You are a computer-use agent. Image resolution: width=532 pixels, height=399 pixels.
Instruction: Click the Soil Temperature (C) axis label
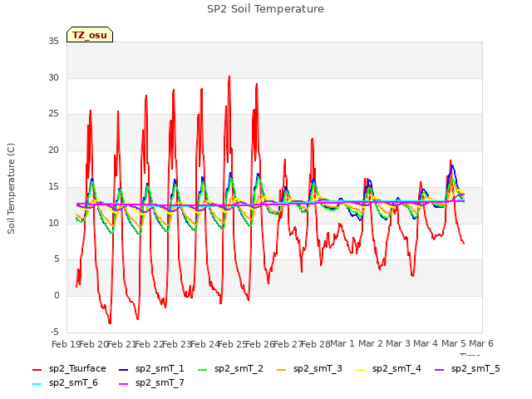(x=11, y=189)
